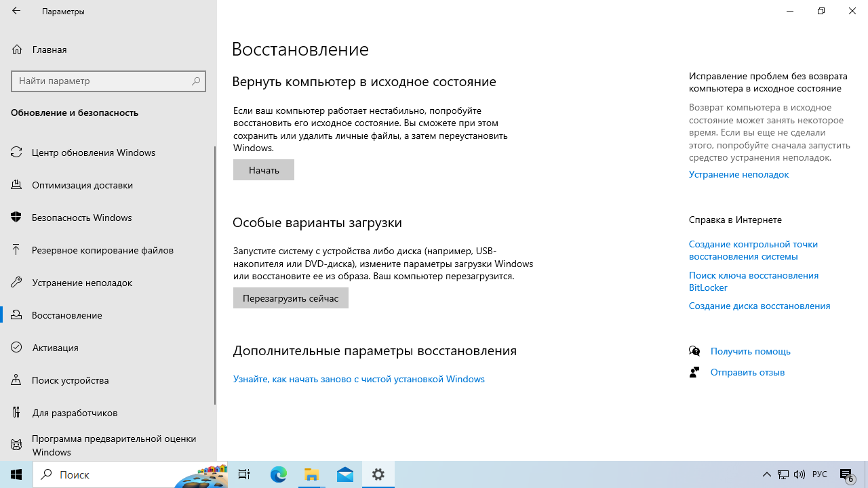
Task: Open Find my device (Поиск устройства)
Action: point(70,380)
